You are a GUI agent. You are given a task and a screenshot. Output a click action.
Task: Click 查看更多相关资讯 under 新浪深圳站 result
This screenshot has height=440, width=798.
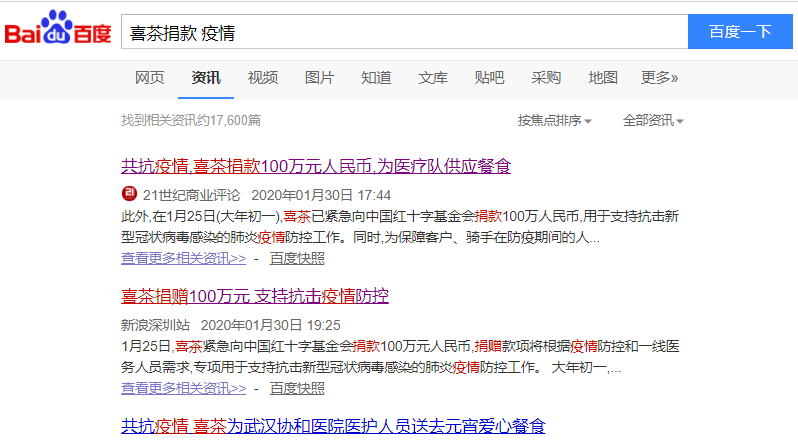pyautogui.click(x=184, y=389)
